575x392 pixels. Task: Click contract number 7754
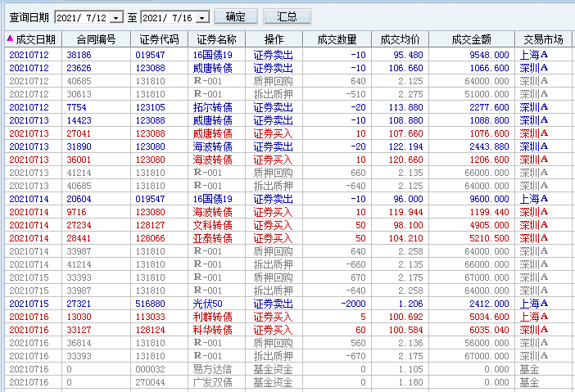pos(76,107)
